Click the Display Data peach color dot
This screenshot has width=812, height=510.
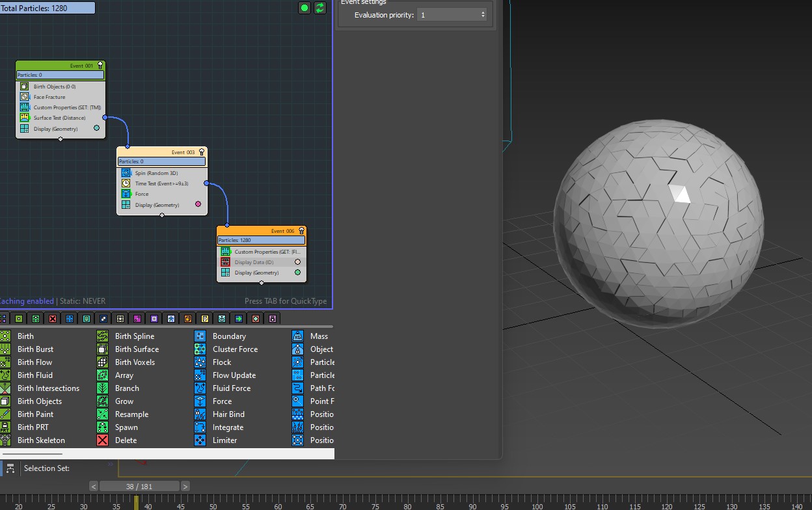click(298, 262)
